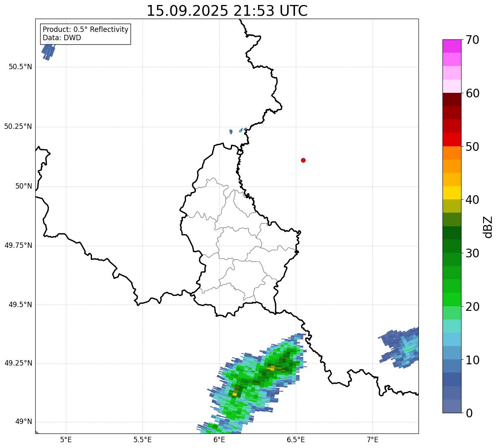This screenshot has height=448, width=498.
Task: Click the 50.25°N latitude label
Action: click(x=18, y=126)
